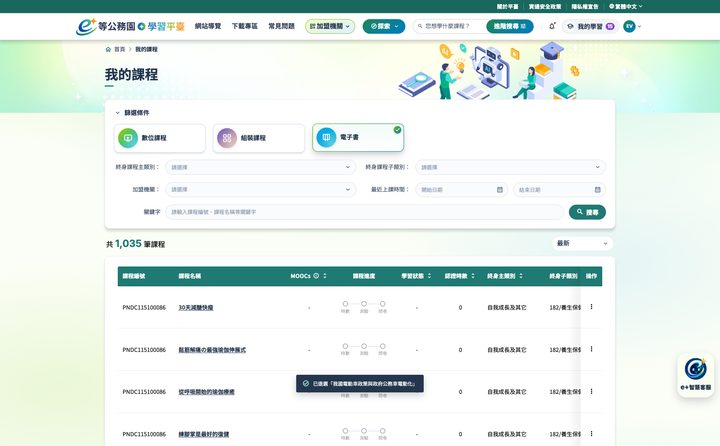720x446 pixels.
Task: Focus the 開始日期 date field
Action: click(x=461, y=190)
